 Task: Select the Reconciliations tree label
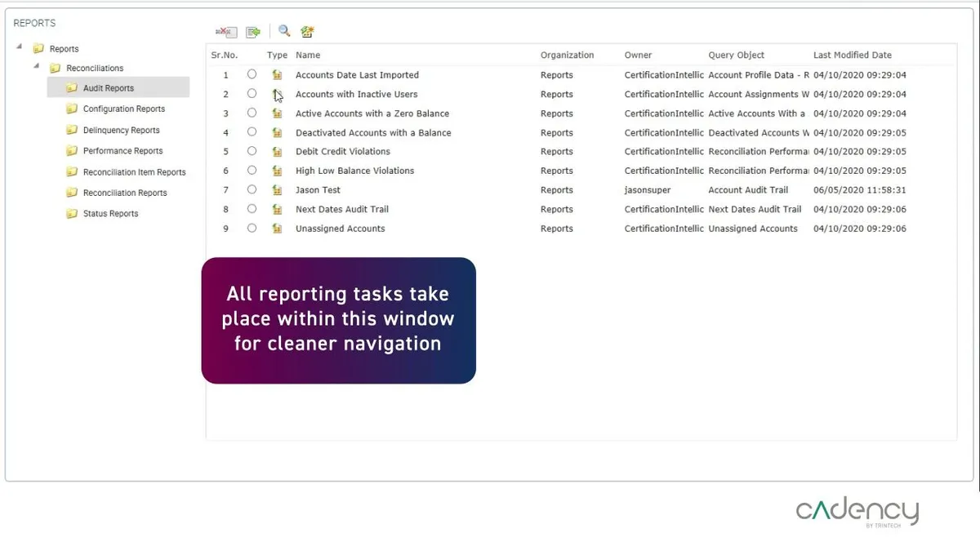(x=95, y=69)
